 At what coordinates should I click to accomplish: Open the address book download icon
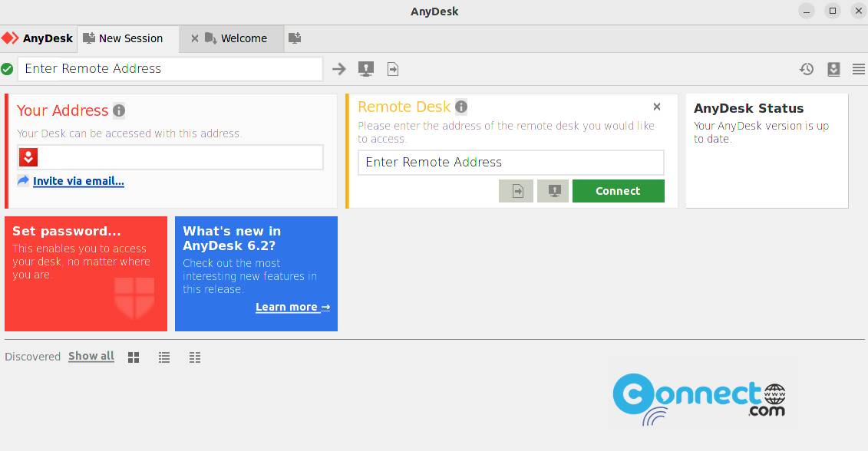(x=833, y=68)
